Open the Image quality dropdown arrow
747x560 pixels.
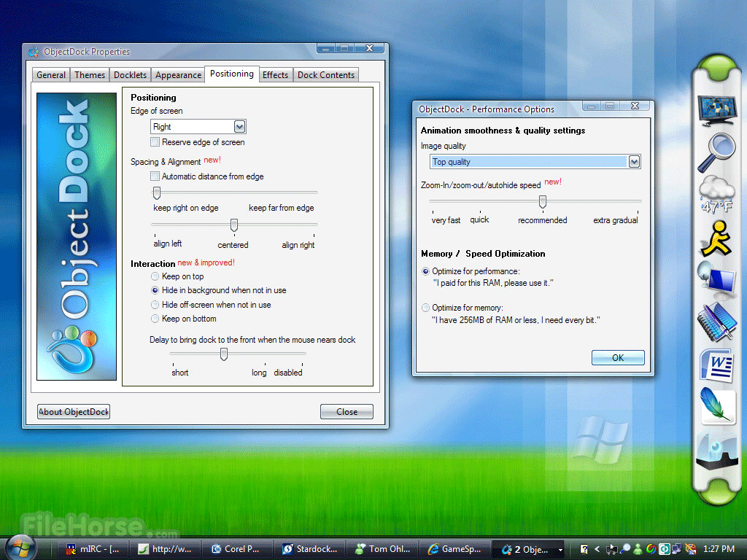[x=634, y=162]
